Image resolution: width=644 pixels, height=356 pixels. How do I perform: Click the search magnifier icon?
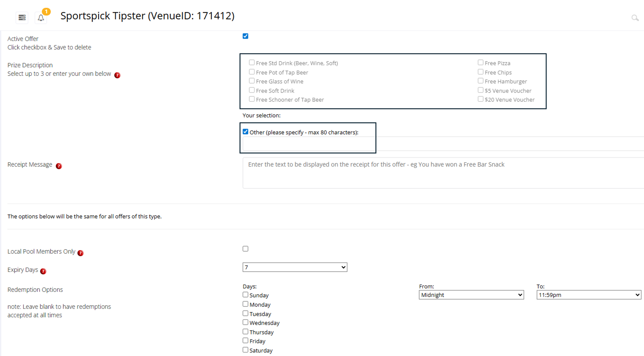pos(635,18)
